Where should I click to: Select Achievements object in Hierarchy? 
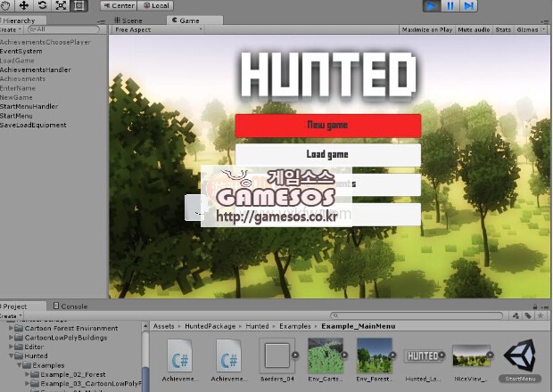click(x=22, y=79)
